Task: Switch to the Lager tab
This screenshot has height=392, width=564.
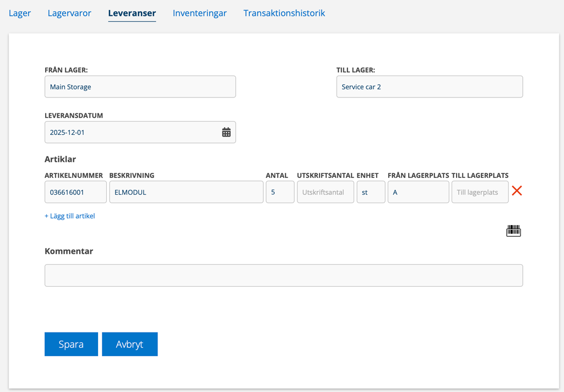Action: click(x=20, y=13)
